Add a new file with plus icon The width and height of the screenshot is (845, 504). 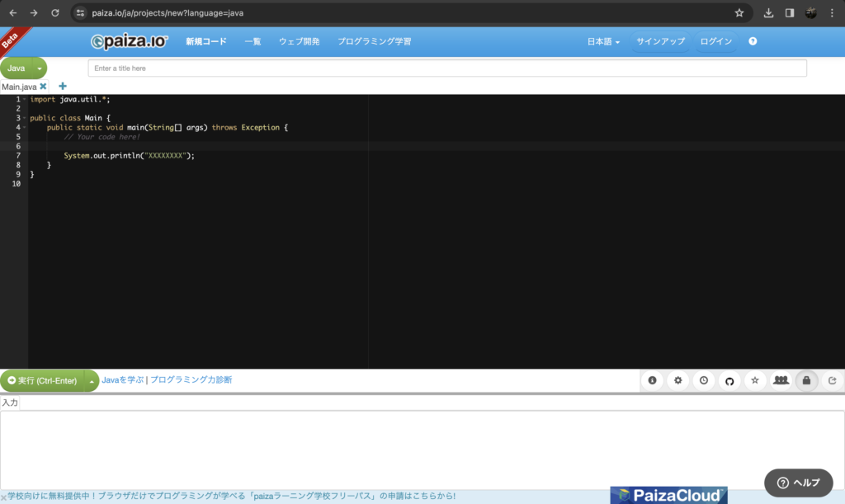point(63,86)
